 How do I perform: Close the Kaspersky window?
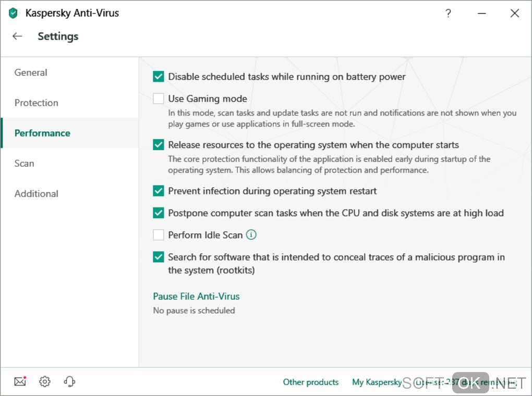[515, 14]
